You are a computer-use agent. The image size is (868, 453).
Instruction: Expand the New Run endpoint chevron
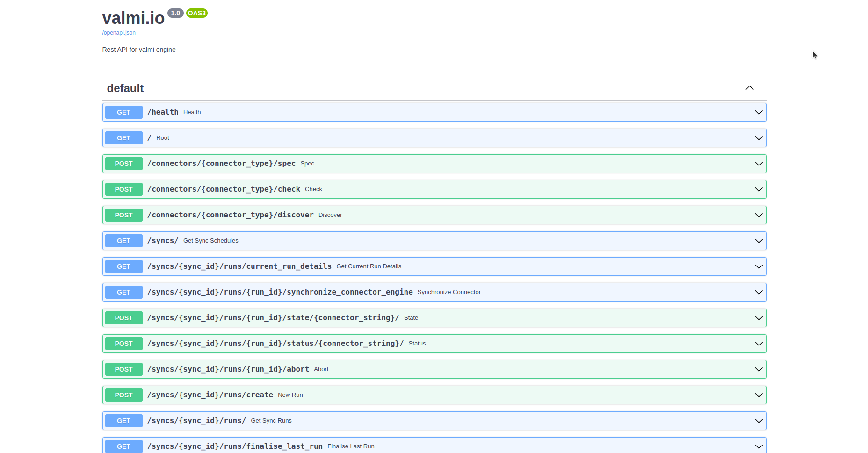point(759,395)
